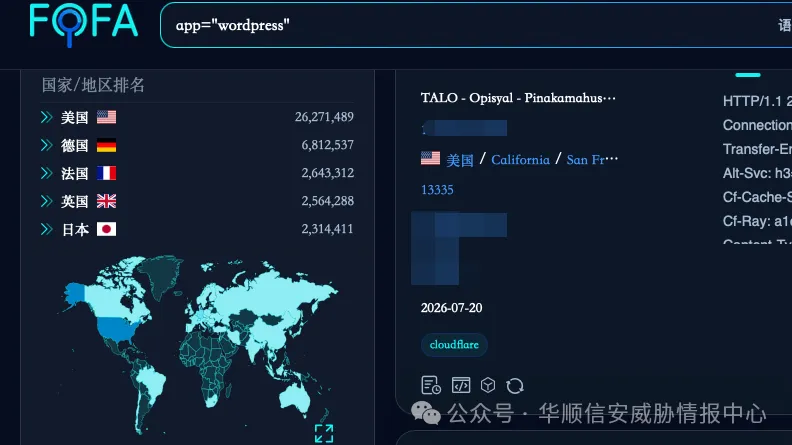Click the cloudflare tag
Image resolution: width=792 pixels, height=445 pixels.
click(x=454, y=345)
